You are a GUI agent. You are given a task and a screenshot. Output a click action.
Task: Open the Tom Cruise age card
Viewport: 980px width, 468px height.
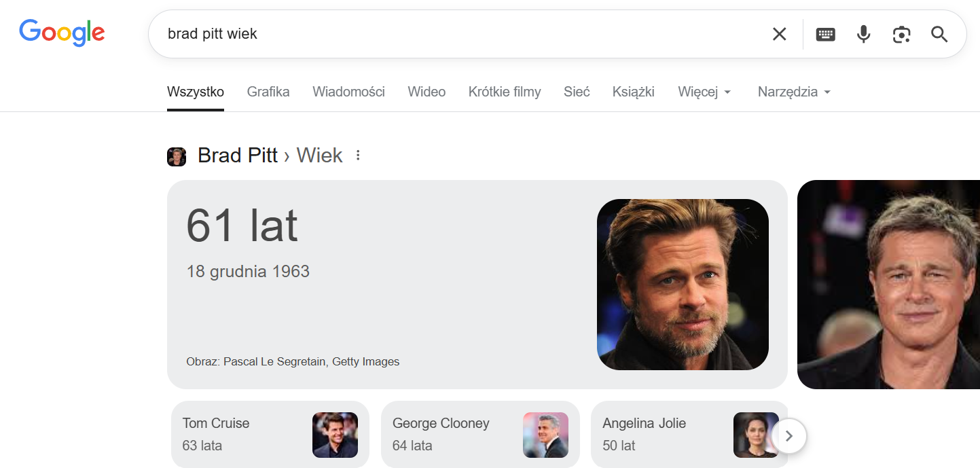pyautogui.click(x=270, y=435)
